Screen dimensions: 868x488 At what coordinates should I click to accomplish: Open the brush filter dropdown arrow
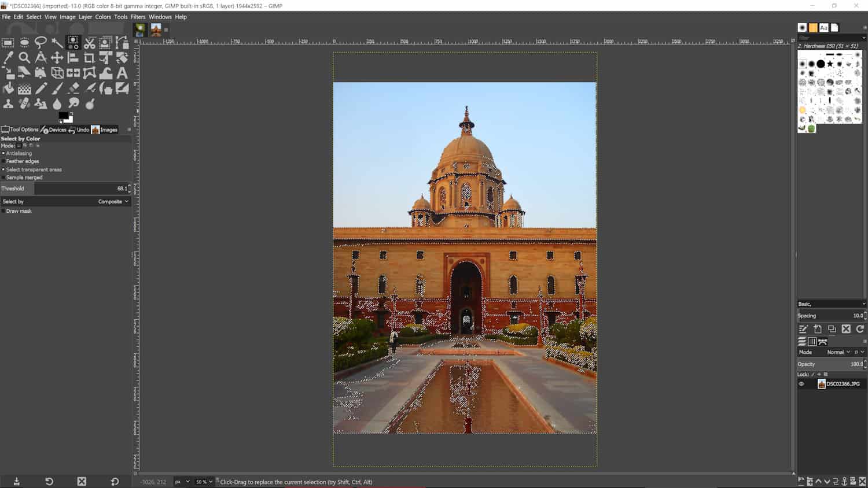(x=864, y=38)
